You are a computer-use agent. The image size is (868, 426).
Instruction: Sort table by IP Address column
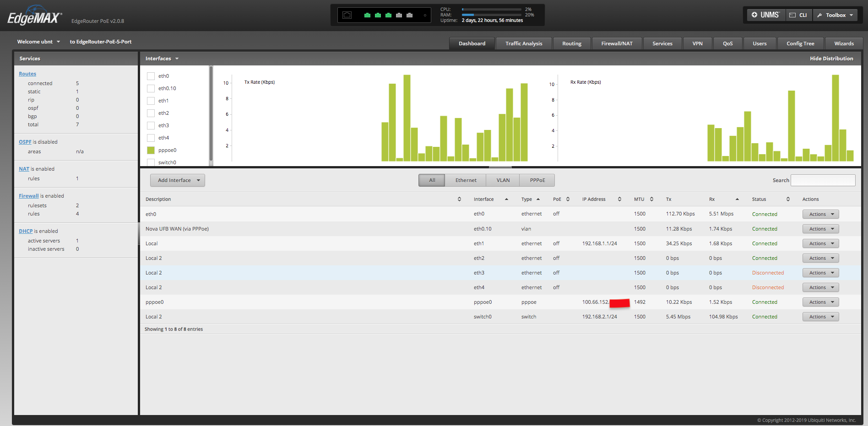coord(619,199)
